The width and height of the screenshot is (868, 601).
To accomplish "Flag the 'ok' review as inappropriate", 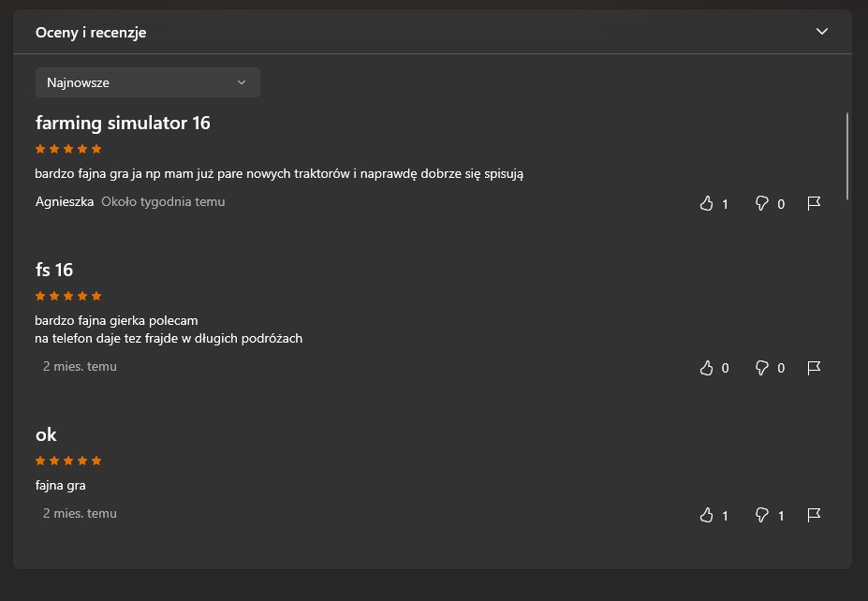I will tap(814, 515).
